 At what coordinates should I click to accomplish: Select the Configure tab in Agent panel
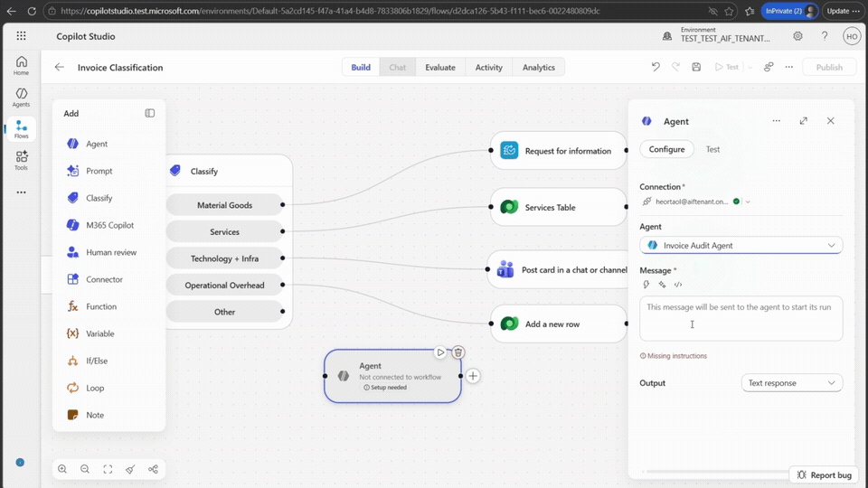(666, 149)
